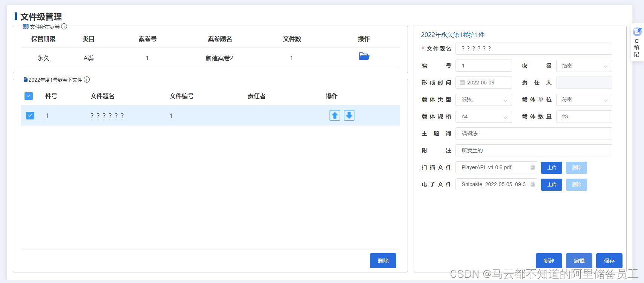This screenshot has width=644, height=283.
Task: Toggle select-all checkbox in file table header
Action: click(29, 96)
